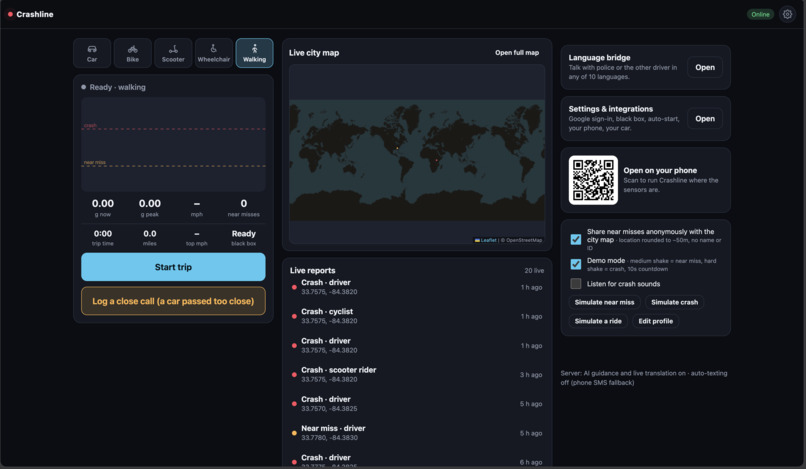Select the Wheelchair travel mode
This screenshot has width=806, height=469.
(214, 53)
